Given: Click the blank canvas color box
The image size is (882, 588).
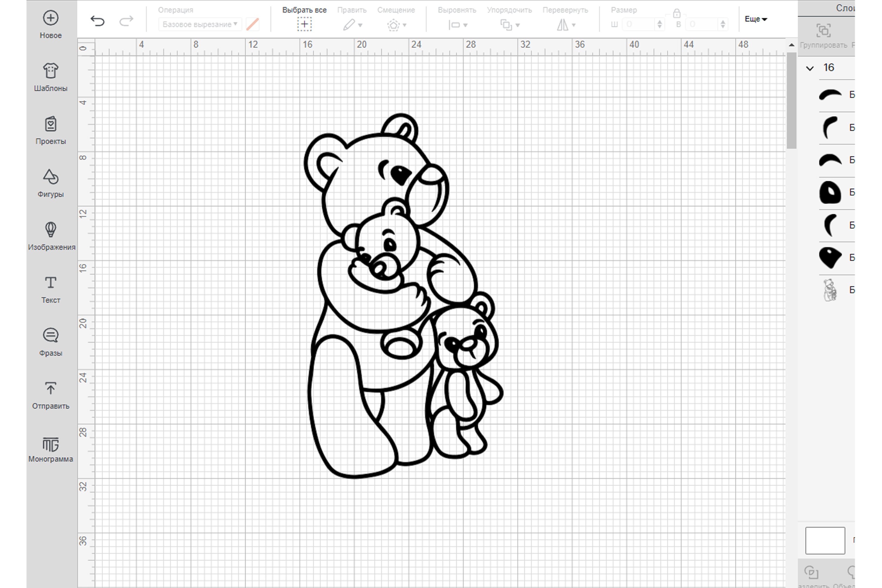Looking at the screenshot, I should pyautogui.click(x=825, y=540).
